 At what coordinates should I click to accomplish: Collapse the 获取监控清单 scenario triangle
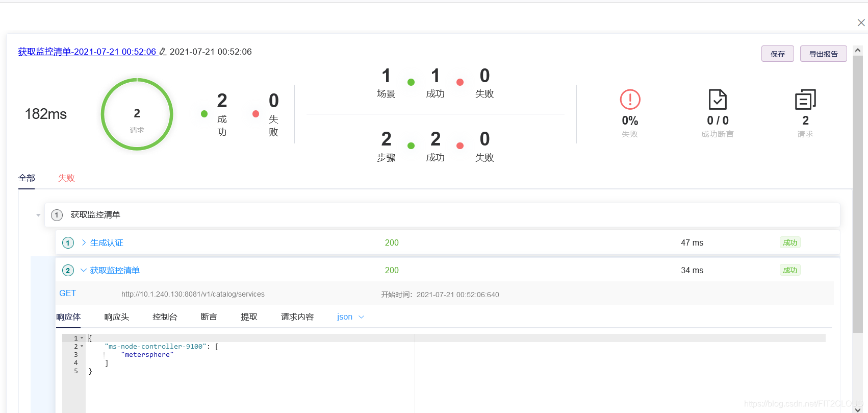coord(38,215)
